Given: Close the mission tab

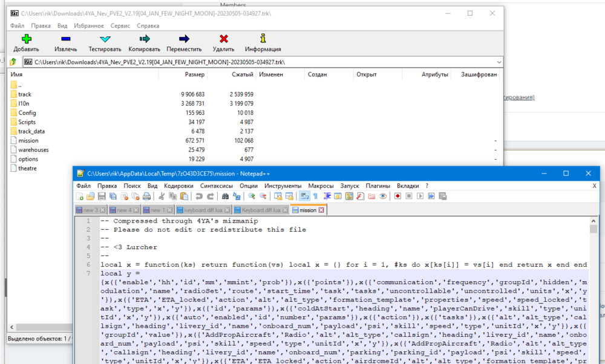Looking at the screenshot, I should click(321, 210).
